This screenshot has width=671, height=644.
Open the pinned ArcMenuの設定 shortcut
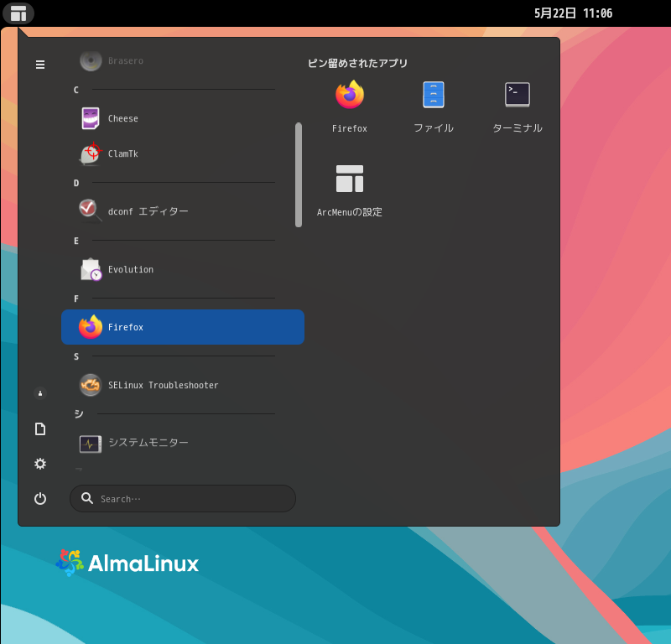(350, 190)
